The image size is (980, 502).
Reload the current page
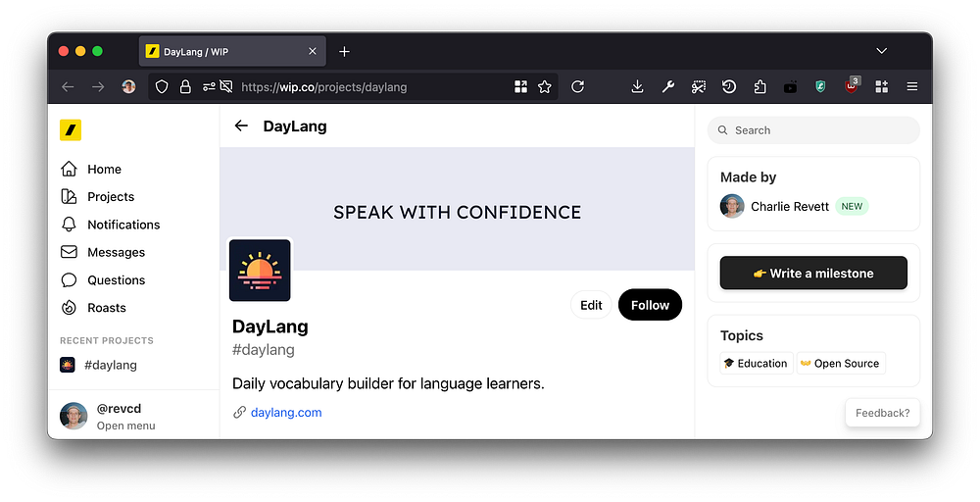[577, 87]
